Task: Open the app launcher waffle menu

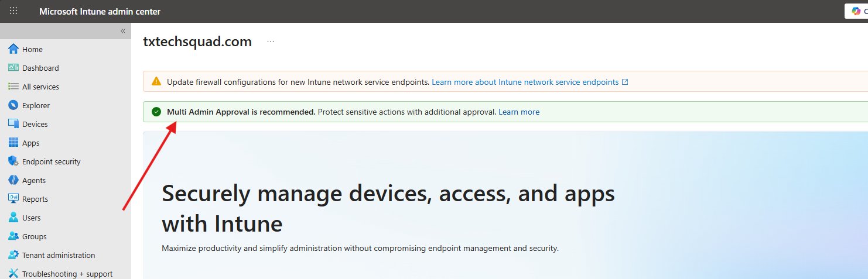Action: [x=13, y=11]
